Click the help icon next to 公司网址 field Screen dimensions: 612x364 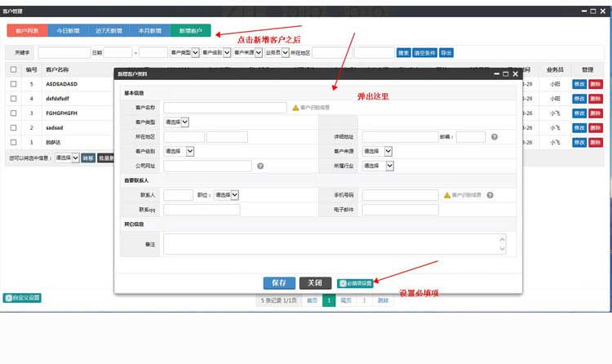(x=260, y=166)
